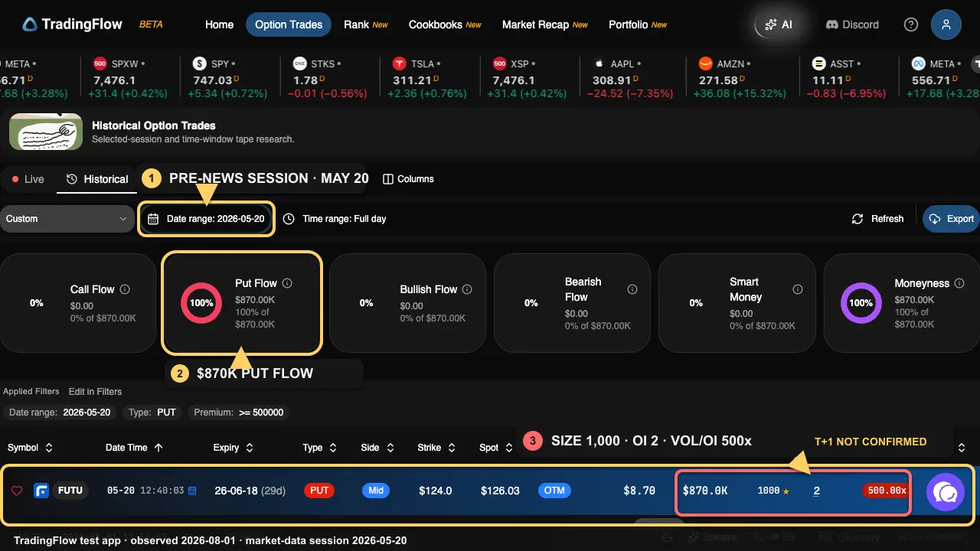Favorite the FUTU trade with heart icon

(17, 491)
